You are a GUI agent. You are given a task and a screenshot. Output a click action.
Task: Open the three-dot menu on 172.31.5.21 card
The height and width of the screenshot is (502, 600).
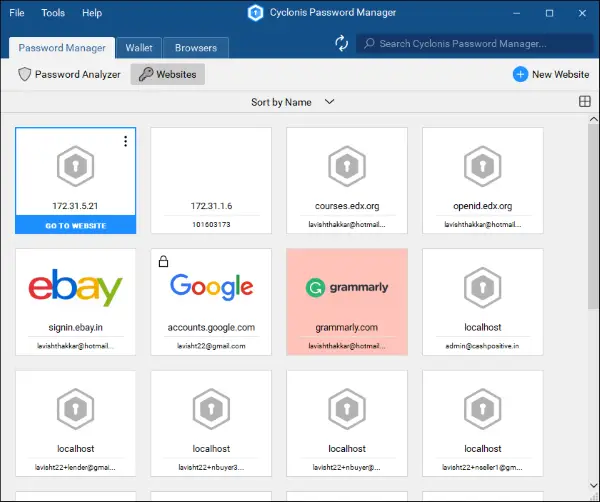pos(126,142)
